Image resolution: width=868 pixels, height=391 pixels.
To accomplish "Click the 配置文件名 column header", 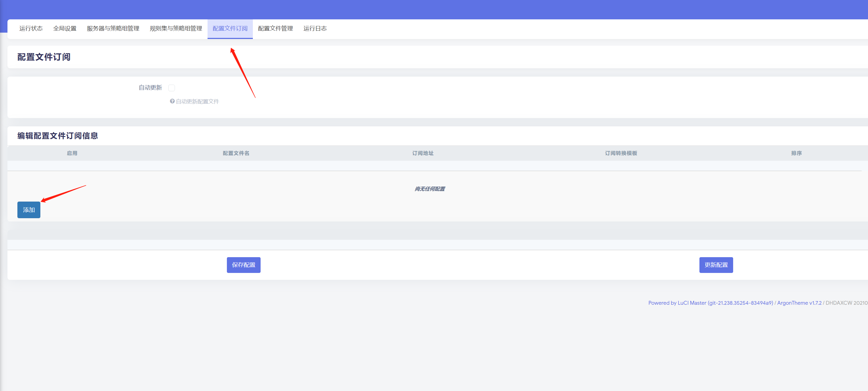I will 236,153.
